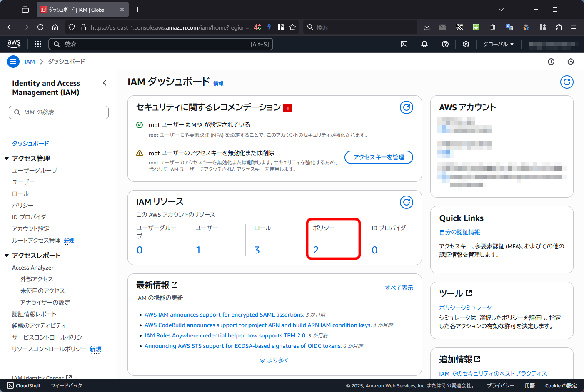
Task: Open アナライザーの設定 in the sidebar
Action: coord(45,302)
